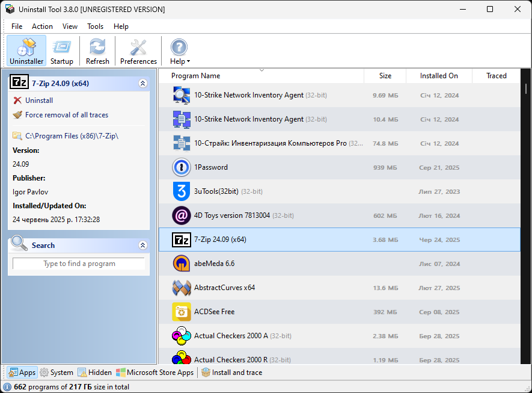Focus the Type to find a program field

tap(79, 264)
